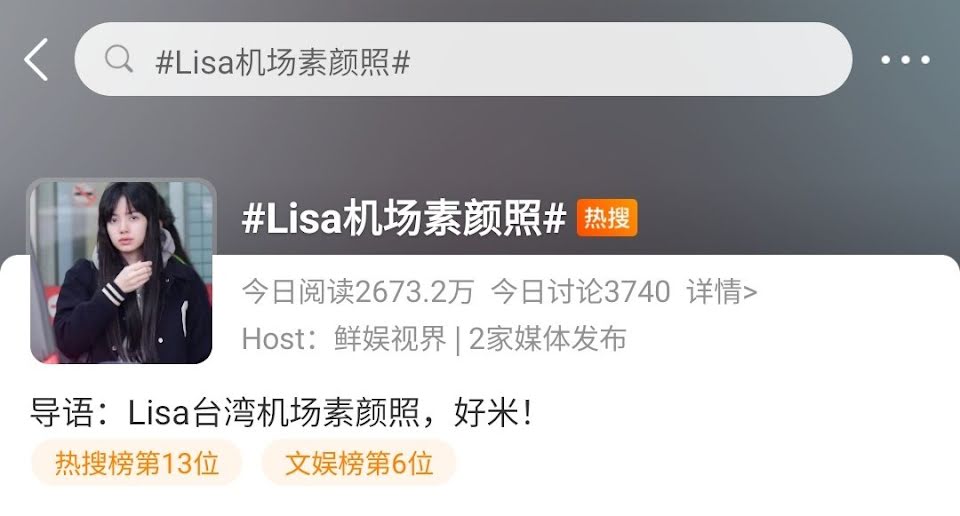Tap the empty white area beside ranking tags
Viewport: 960px width, 516px height.
pos(704,463)
